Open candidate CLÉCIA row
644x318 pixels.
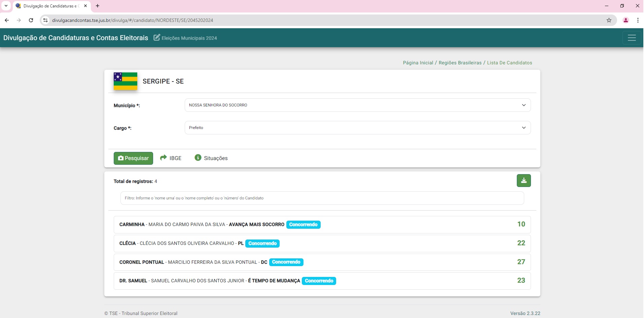coord(322,244)
